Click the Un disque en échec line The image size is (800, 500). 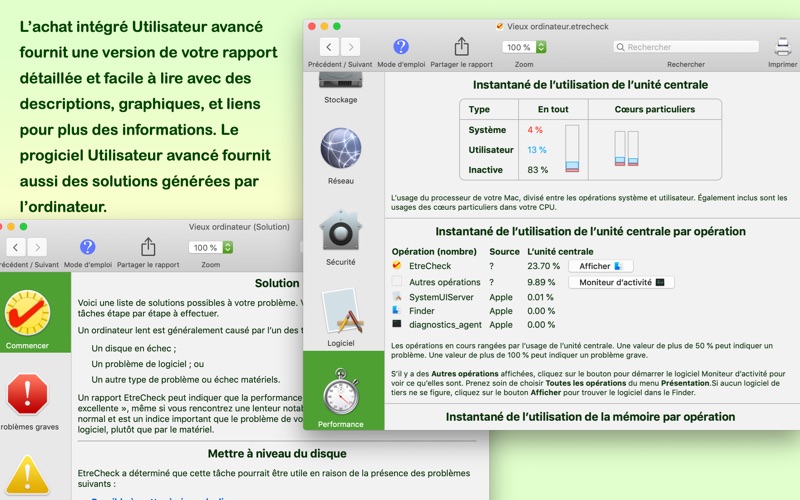pos(134,348)
